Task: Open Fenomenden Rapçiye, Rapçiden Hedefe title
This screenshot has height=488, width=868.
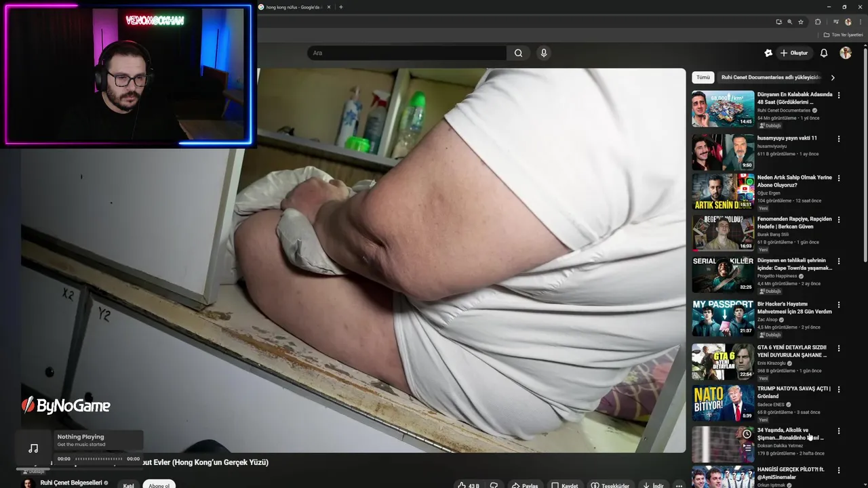Action: coord(794,222)
